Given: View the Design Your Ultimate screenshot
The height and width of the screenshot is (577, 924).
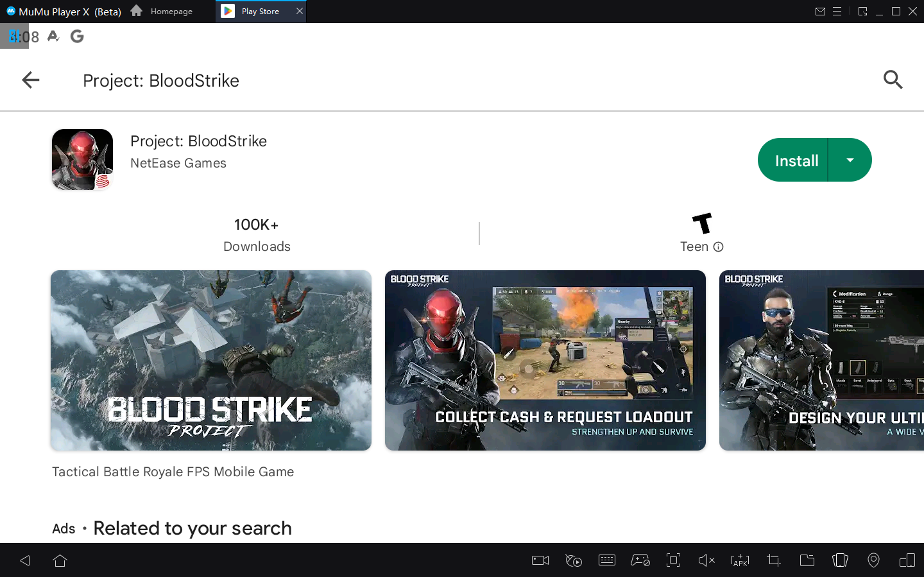Looking at the screenshot, I should (822, 360).
